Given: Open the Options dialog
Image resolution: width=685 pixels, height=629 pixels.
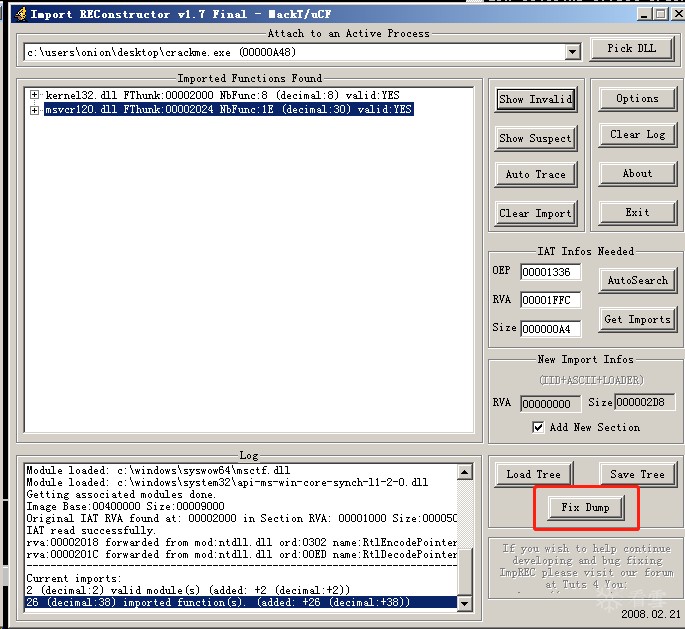Looking at the screenshot, I should point(637,99).
